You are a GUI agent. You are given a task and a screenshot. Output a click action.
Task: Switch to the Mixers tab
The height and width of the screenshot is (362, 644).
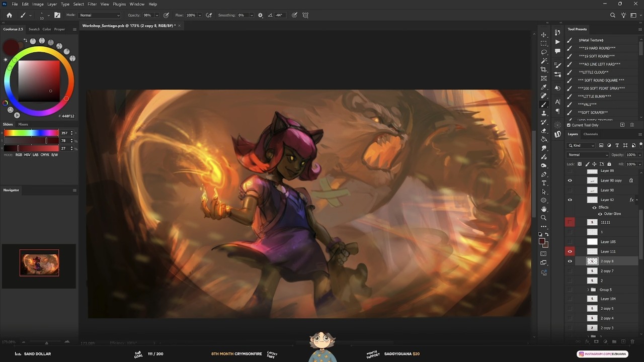click(23, 124)
